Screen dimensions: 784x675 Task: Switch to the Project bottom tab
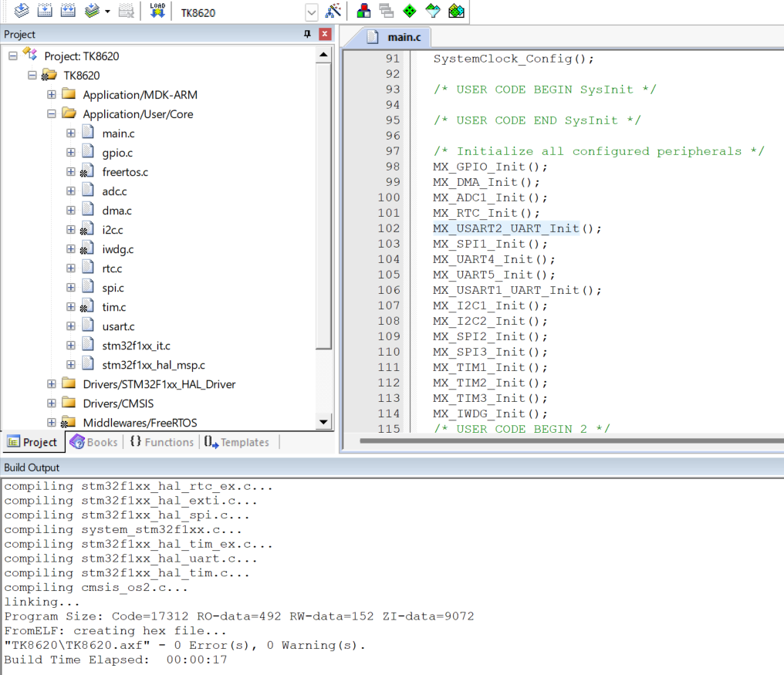pyautogui.click(x=32, y=442)
